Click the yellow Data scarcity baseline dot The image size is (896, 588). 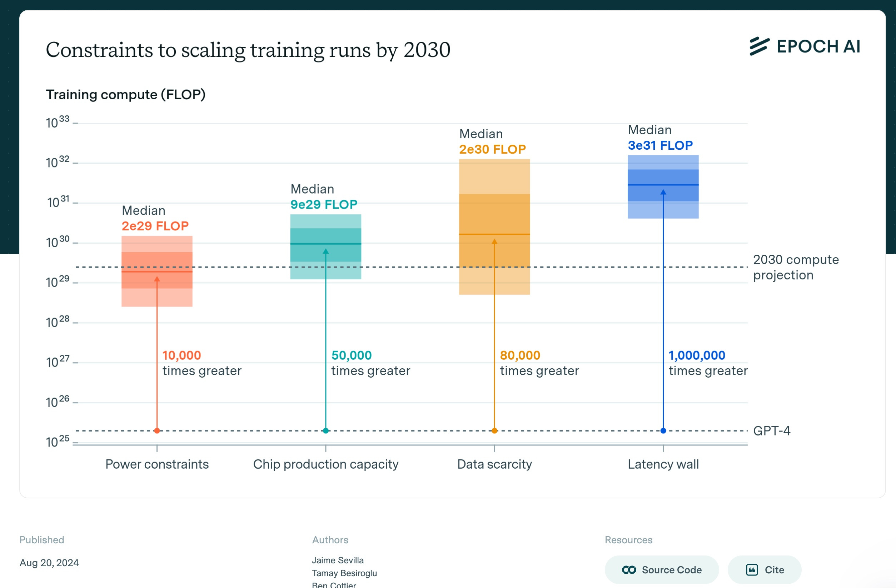494,431
